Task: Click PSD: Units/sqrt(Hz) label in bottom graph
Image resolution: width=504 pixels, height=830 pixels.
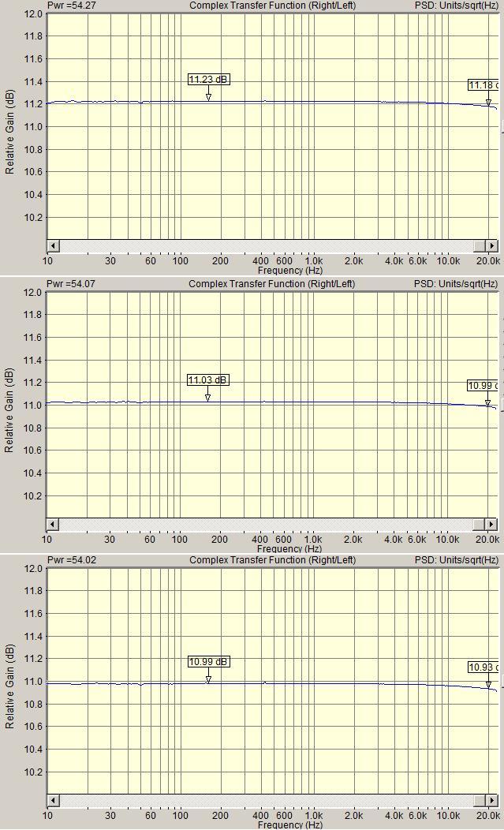Action: click(x=457, y=560)
